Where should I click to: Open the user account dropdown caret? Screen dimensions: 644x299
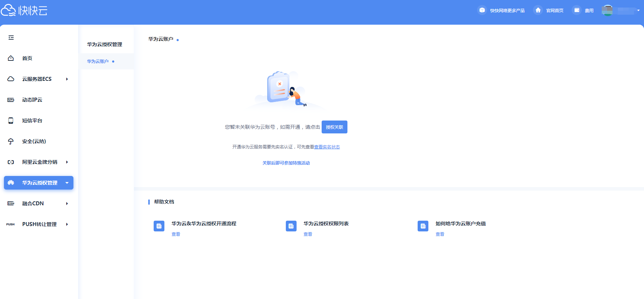tap(638, 10)
